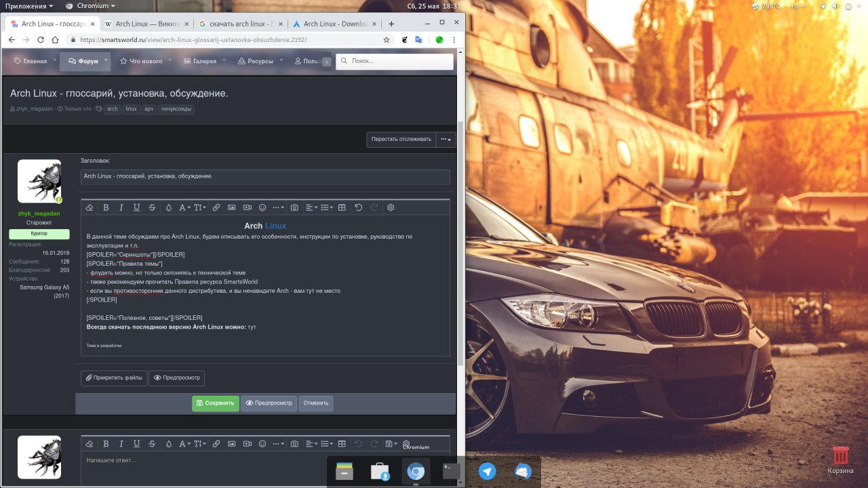
Task: Open the Chromium three-dot menu
Action: click(454, 40)
